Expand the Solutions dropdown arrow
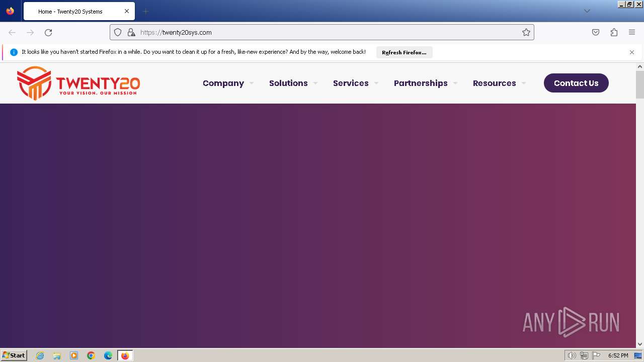Image resolution: width=644 pixels, height=362 pixels. coord(315,83)
